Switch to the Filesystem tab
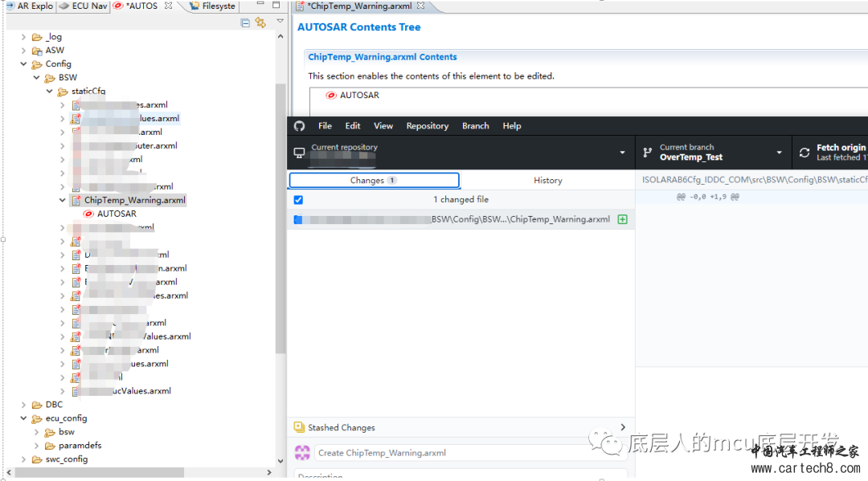 click(x=212, y=6)
